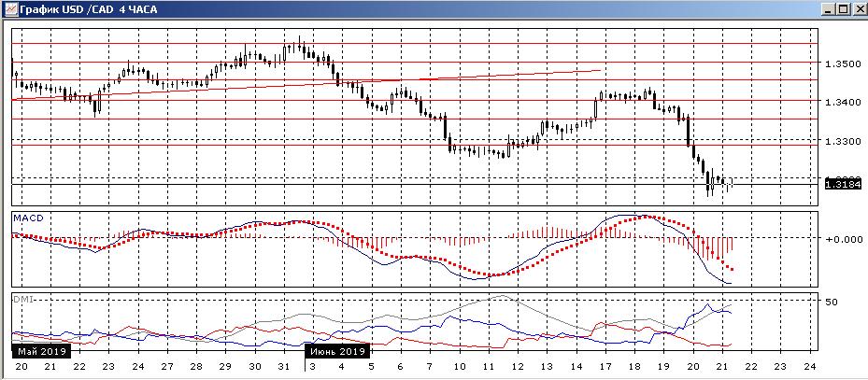Click the MACD indicator label
This screenshot has height=380, width=868.
click(27, 218)
